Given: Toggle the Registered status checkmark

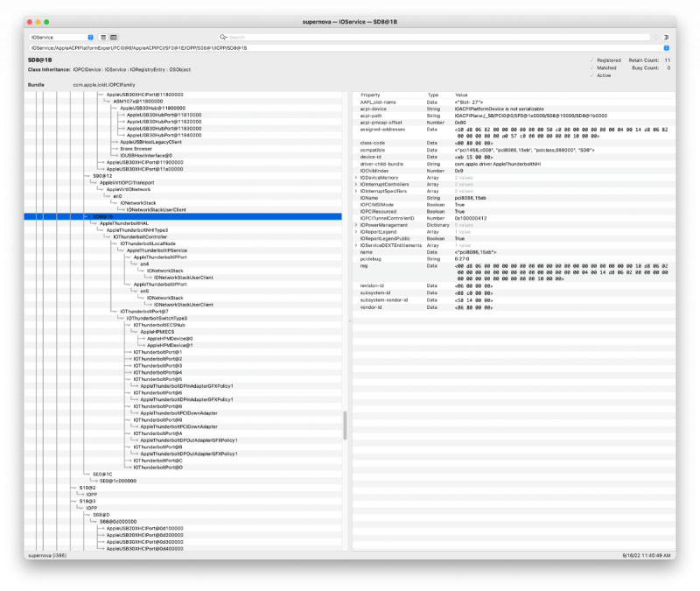Looking at the screenshot, I should point(591,60).
